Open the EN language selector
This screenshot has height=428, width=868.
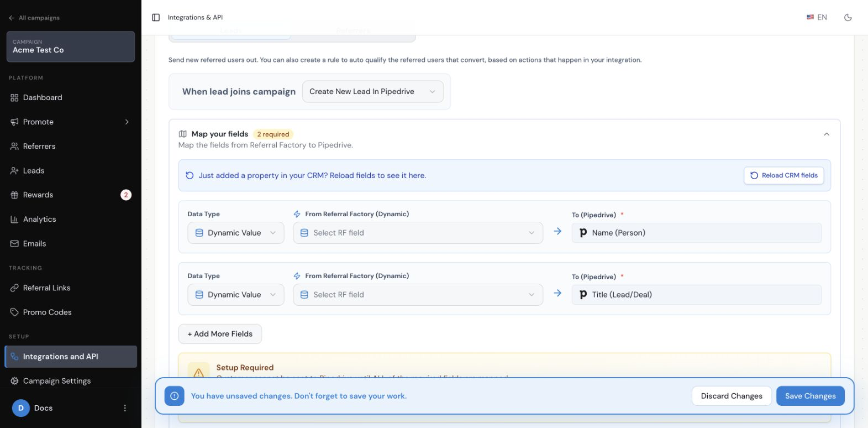[x=817, y=18]
